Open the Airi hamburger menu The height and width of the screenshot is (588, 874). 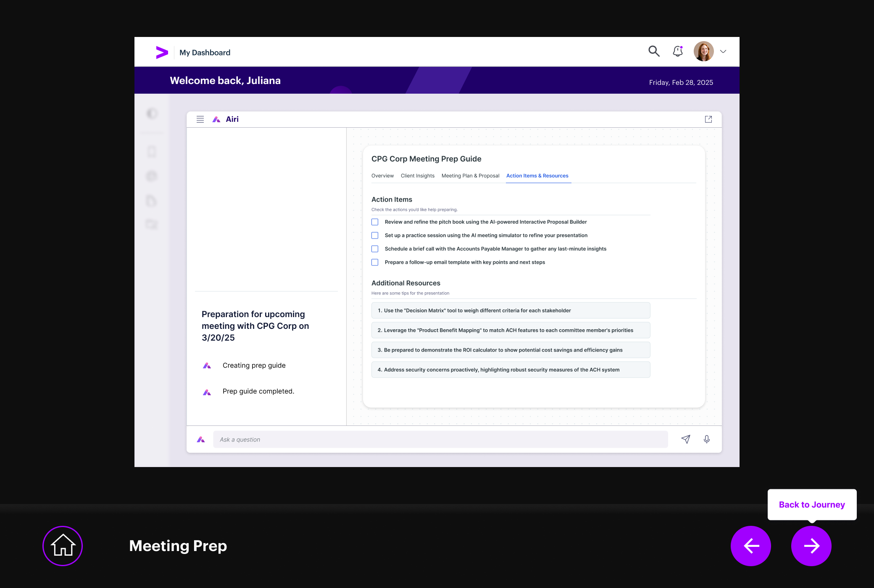200,119
